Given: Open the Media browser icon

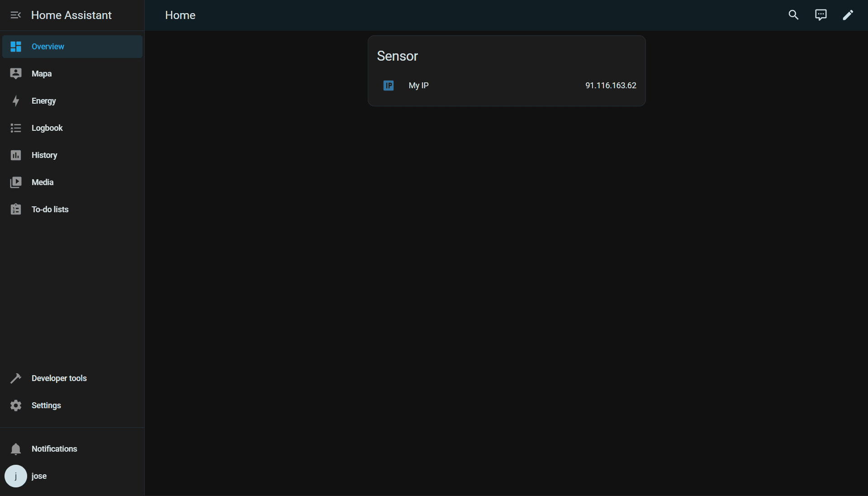Looking at the screenshot, I should pyautogui.click(x=16, y=182).
